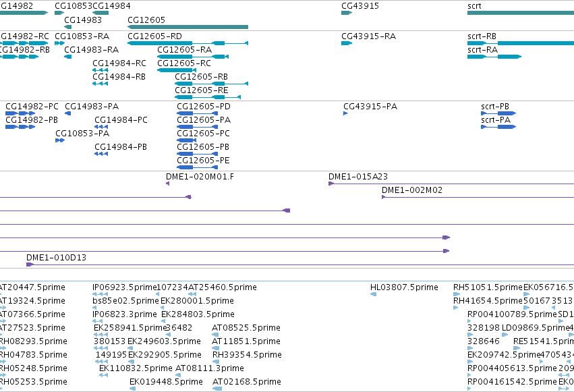The height and width of the screenshot is (392, 574).
Task: Click EST EK019448.5prime marker
Action: (x=132, y=389)
